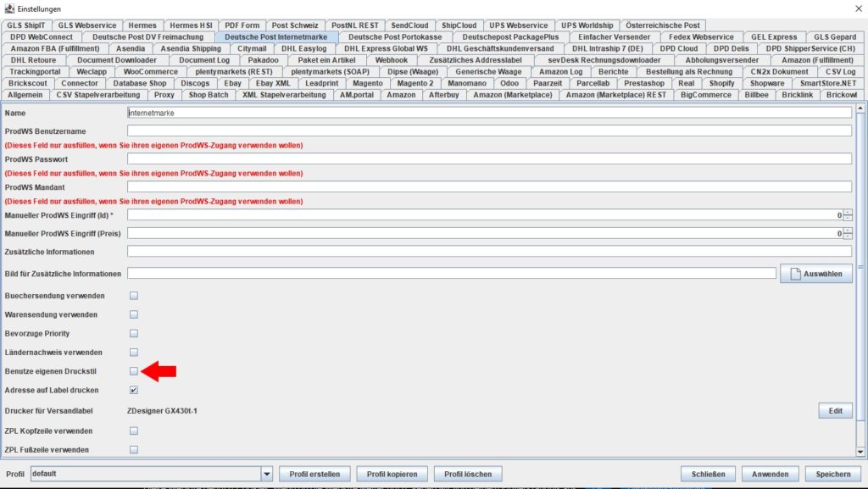Click the ZDesigner GX430t-1 printer name

pos(162,411)
